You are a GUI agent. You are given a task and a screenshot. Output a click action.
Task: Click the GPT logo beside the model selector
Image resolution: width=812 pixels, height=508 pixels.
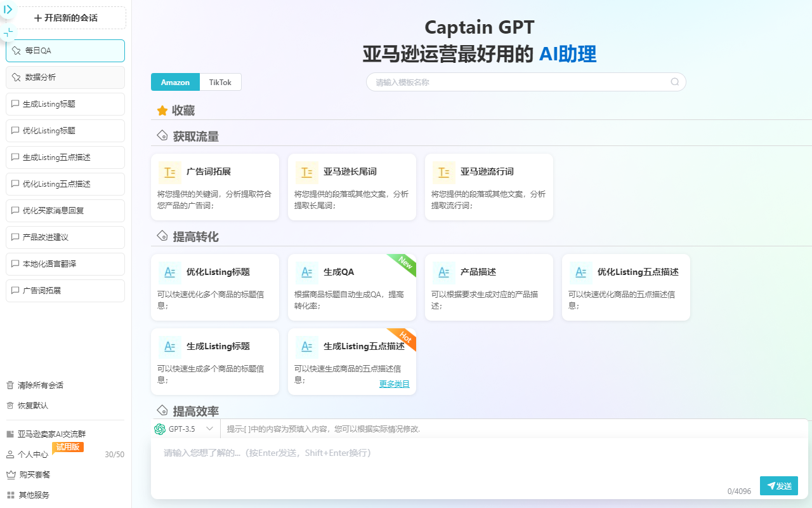pos(159,429)
